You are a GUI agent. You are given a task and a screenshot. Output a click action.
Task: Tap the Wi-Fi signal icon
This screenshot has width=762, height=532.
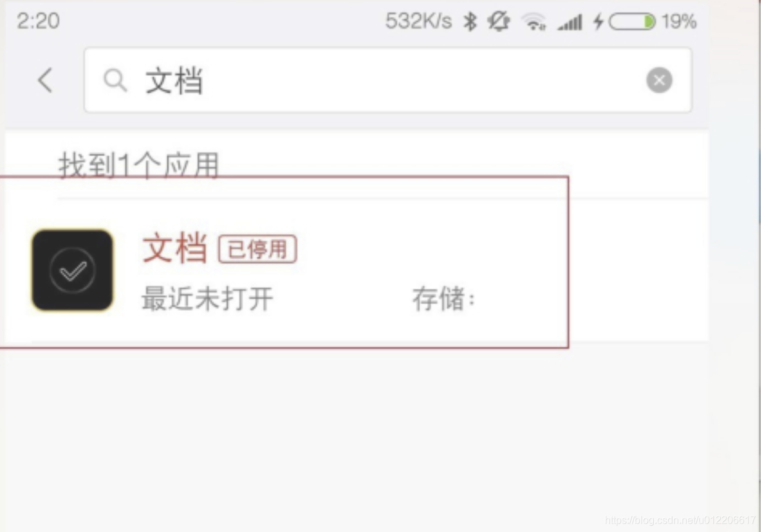point(534,22)
